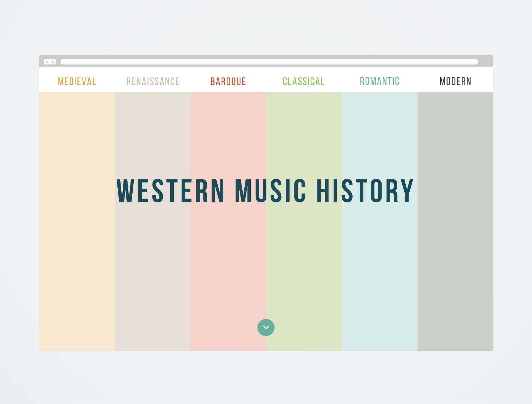The height and width of the screenshot is (404, 532).
Task: Open the Medieval section
Action: (77, 82)
